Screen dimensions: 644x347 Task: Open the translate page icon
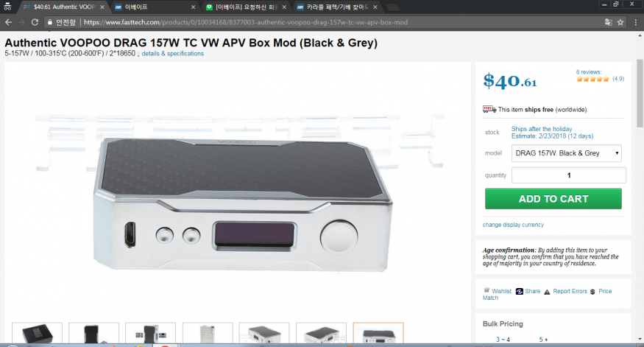coord(608,22)
